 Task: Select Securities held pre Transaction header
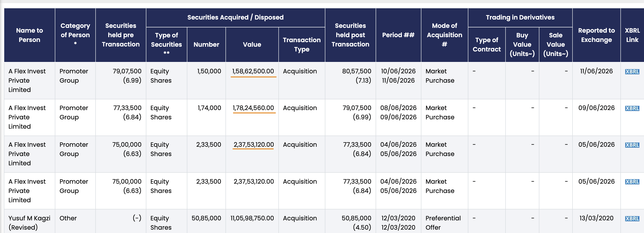121,35
